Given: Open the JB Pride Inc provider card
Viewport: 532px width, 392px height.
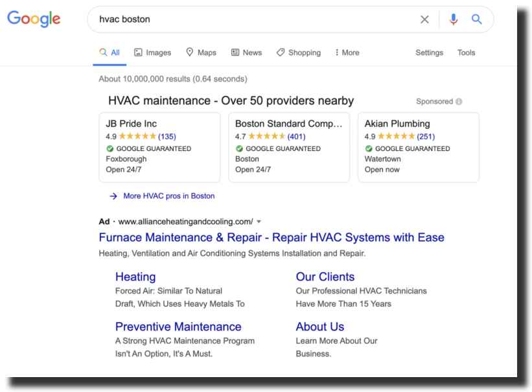Looking at the screenshot, I should click(159, 147).
